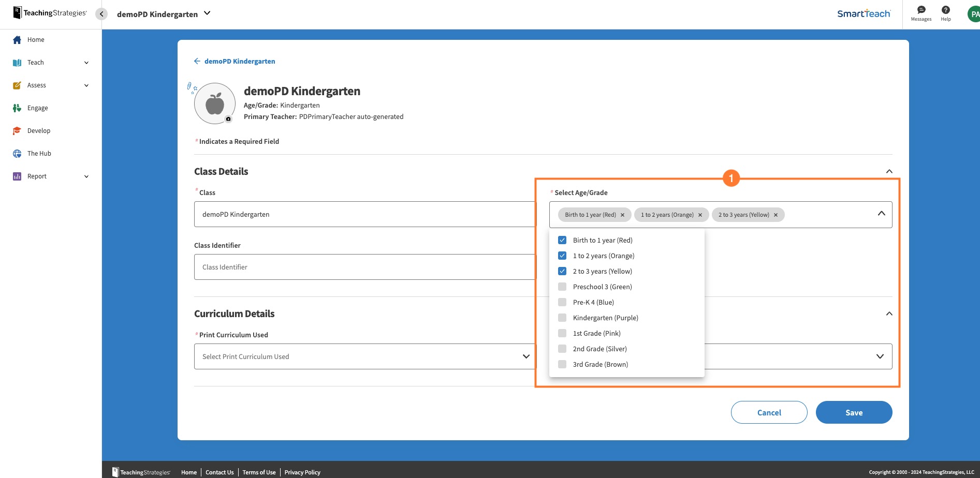The height and width of the screenshot is (478, 980).
Task: Click the Engage sidebar icon
Action: point(17,108)
